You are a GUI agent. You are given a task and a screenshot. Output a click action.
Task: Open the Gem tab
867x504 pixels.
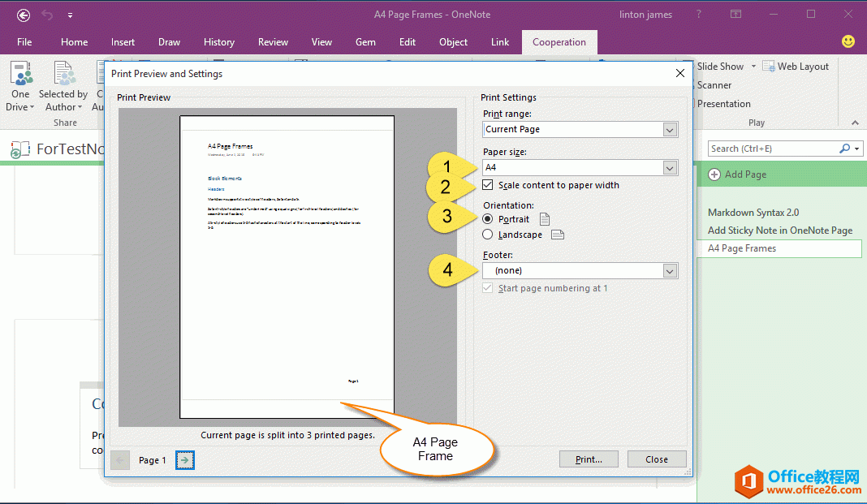coord(365,42)
